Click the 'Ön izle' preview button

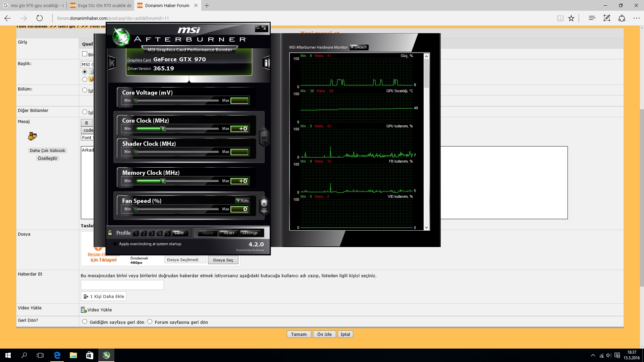[x=324, y=334]
